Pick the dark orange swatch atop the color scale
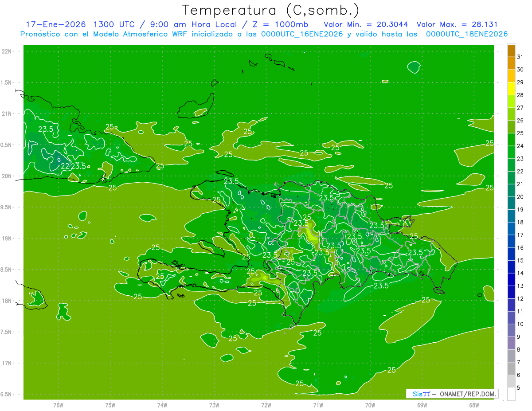 (x=511, y=51)
